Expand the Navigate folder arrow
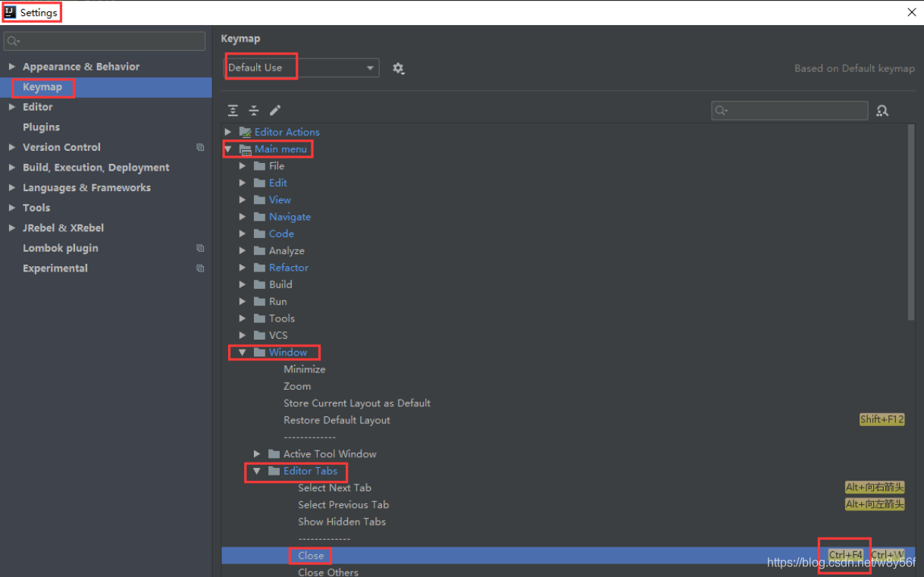Image resolution: width=924 pixels, height=577 pixels. click(243, 217)
